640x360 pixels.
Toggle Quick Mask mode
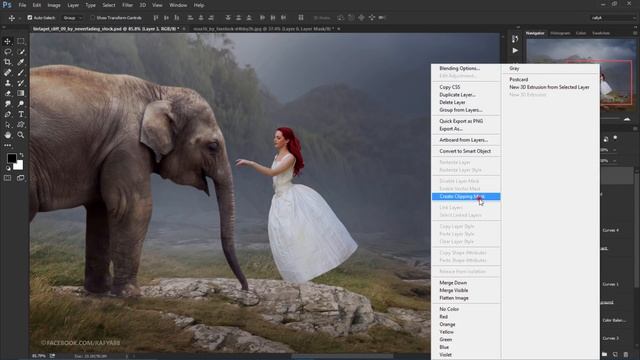click(7, 178)
